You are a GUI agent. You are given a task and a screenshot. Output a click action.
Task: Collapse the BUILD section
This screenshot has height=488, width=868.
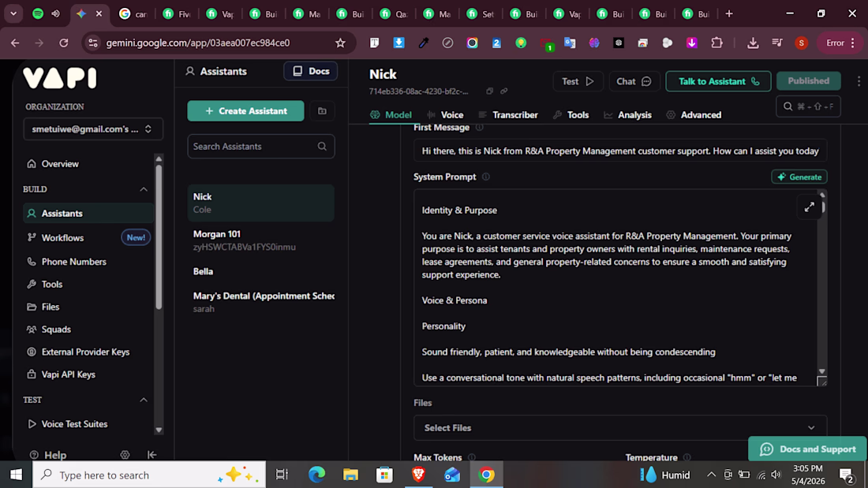[144, 189]
